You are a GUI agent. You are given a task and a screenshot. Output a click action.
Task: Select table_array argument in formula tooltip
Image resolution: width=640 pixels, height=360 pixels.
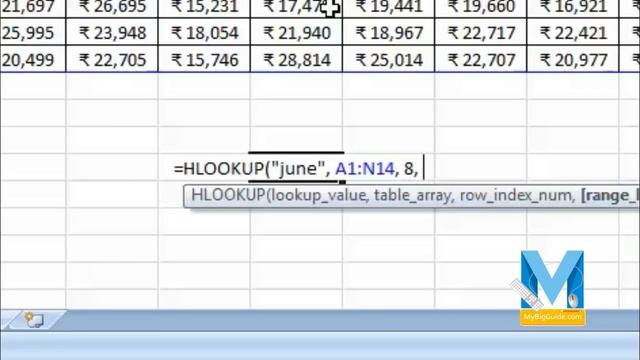pos(413,196)
